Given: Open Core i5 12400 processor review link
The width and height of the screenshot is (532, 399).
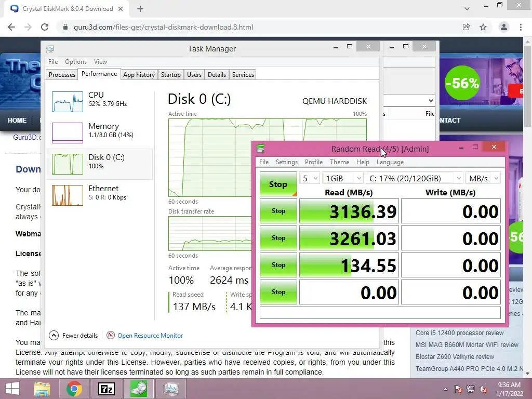Looking at the screenshot, I should 459,333.
